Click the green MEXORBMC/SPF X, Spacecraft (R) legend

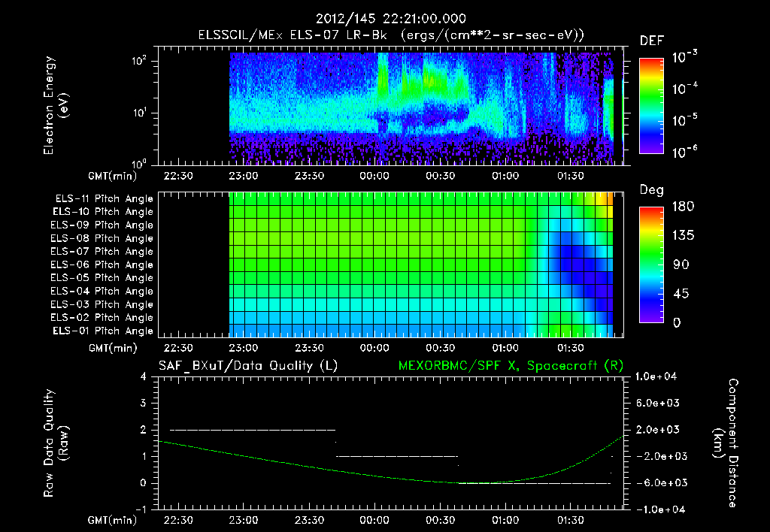pyautogui.click(x=511, y=366)
